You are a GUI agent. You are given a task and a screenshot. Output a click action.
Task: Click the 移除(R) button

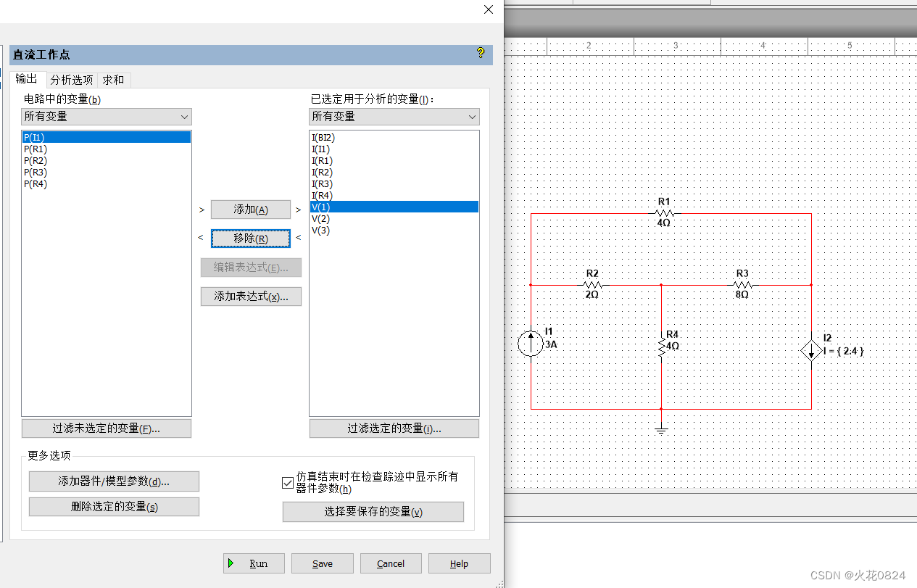click(251, 238)
